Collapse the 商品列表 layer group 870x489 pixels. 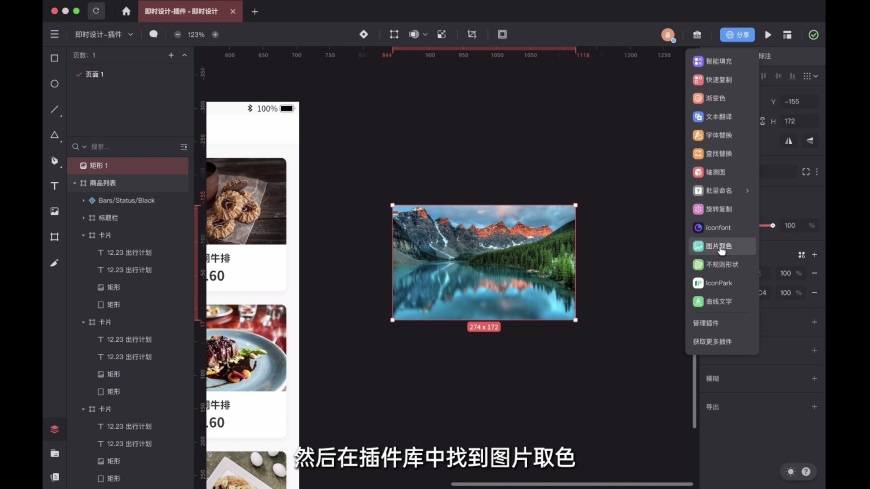(75, 183)
